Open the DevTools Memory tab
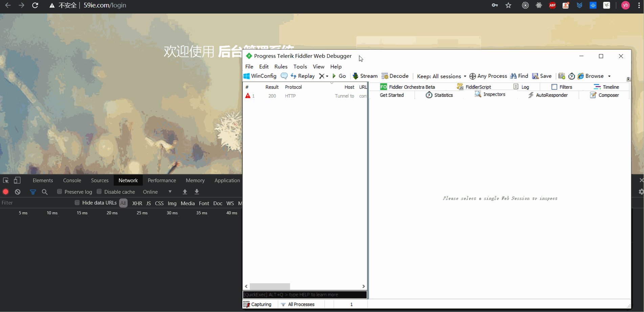Viewport: 644px width, 312px height. pyautogui.click(x=195, y=181)
